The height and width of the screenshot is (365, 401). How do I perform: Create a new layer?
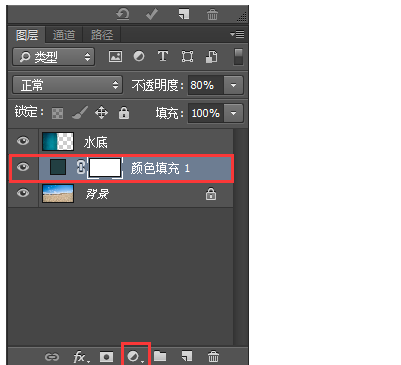pos(187,357)
